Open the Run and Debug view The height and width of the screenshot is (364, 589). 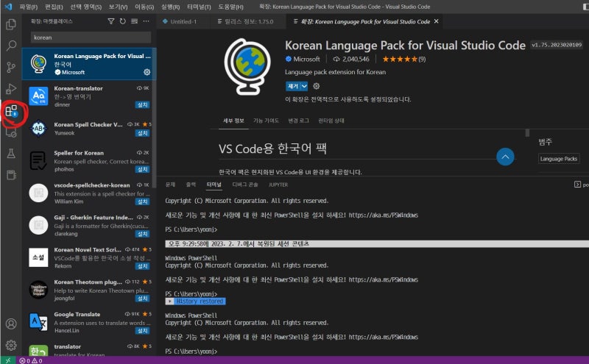(11, 89)
